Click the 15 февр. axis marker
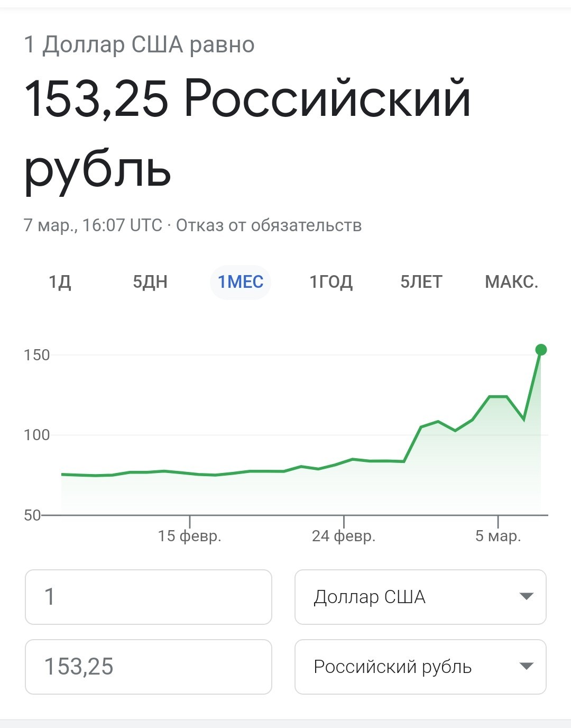 (x=189, y=536)
